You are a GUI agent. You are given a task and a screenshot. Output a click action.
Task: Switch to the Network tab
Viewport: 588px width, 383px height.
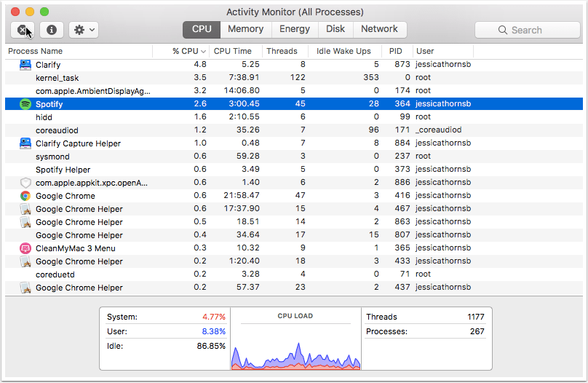click(x=379, y=29)
